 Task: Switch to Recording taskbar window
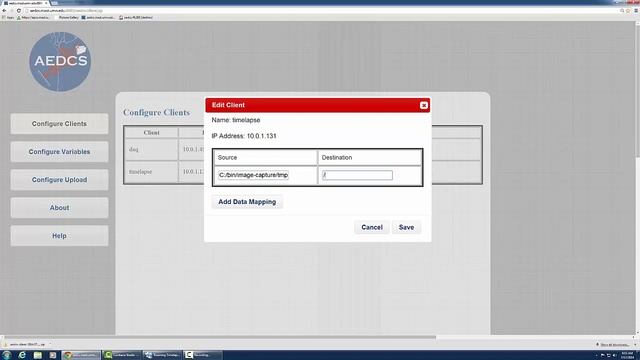(203, 355)
